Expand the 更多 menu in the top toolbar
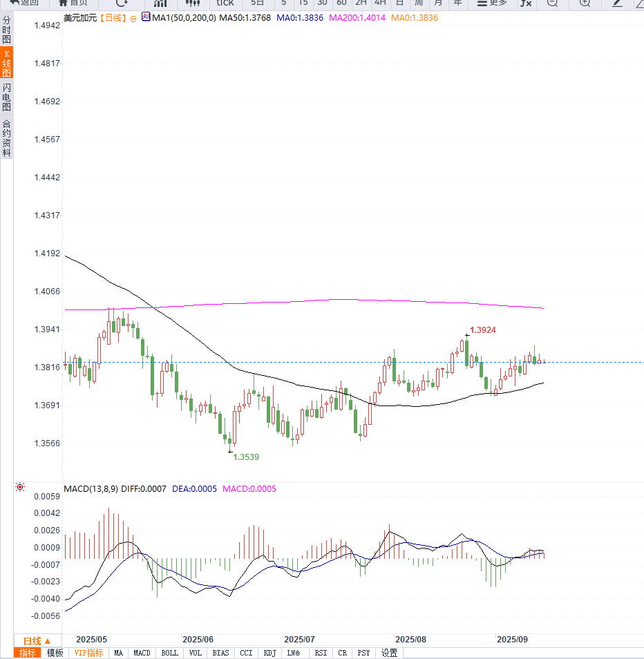644x659 pixels. click(x=492, y=3)
